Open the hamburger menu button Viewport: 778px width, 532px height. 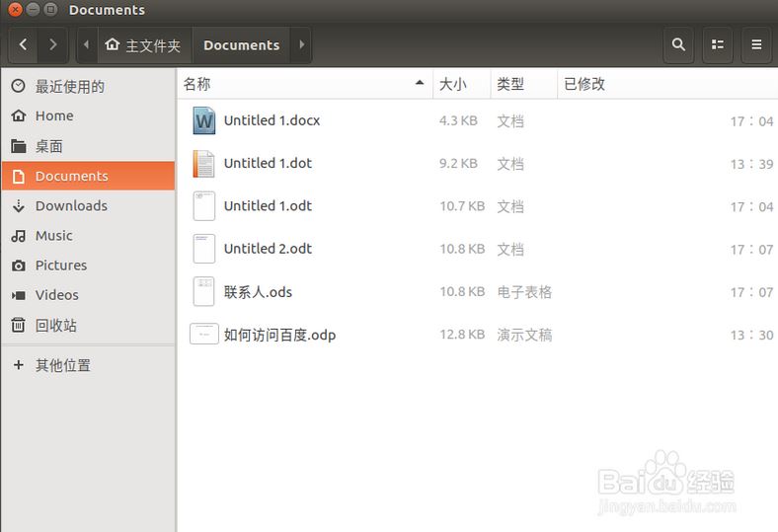coord(756,44)
